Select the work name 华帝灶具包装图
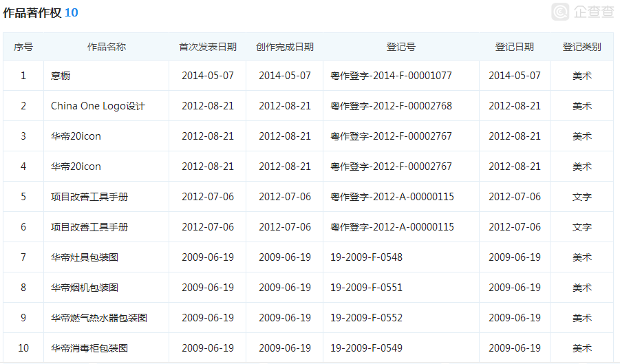Screen dimensions: 620x364 pyautogui.click(x=85, y=257)
